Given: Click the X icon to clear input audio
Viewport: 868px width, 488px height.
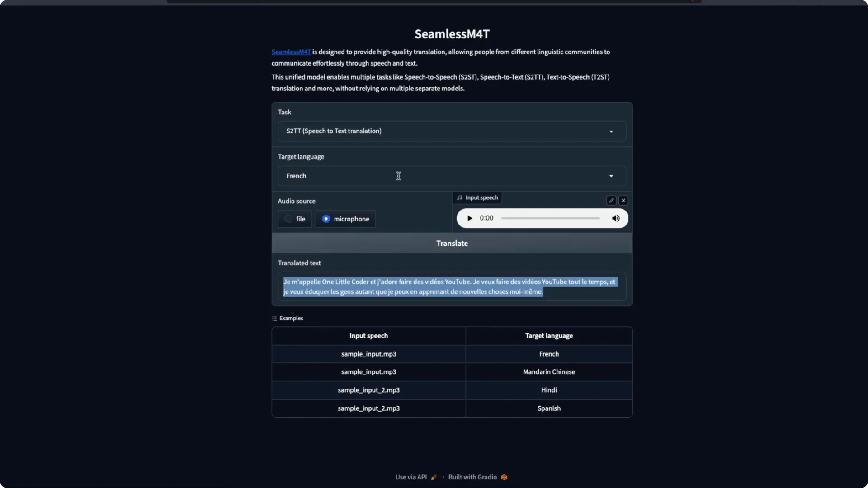Looking at the screenshot, I should (x=623, y=200).
